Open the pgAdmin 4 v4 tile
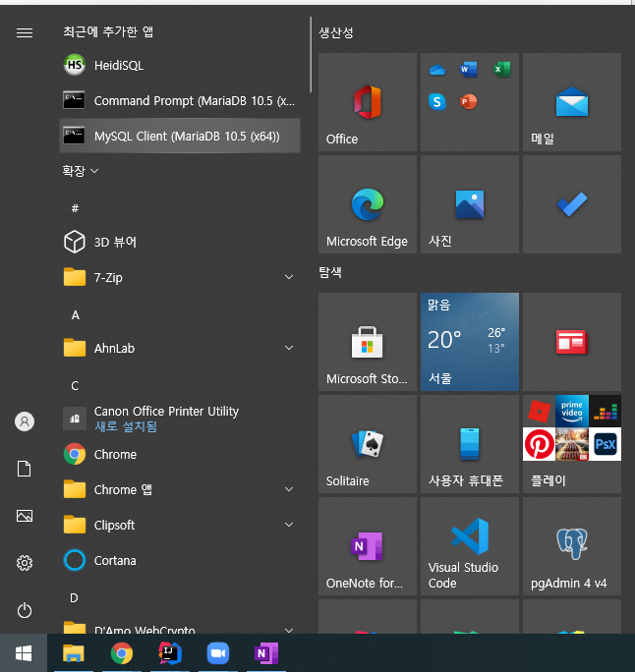Viewport: 635px width, 672px height. point(572,546)
